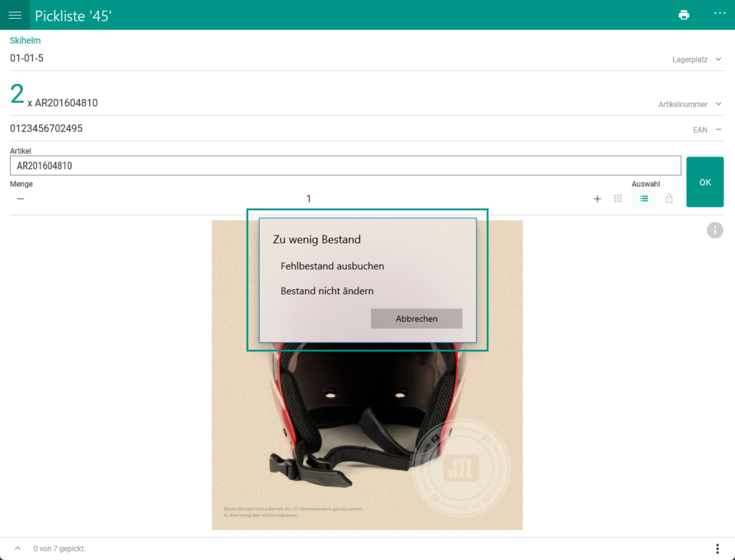Viewport: 735px width, 560px height.
Task: Click the product info (i) icon
Action: [715, 230]
